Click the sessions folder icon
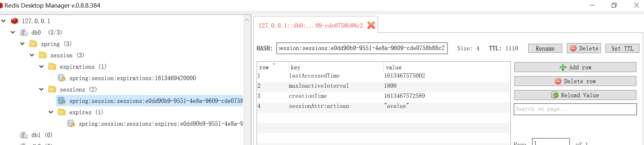644x145 pixels. click(52, 89)
